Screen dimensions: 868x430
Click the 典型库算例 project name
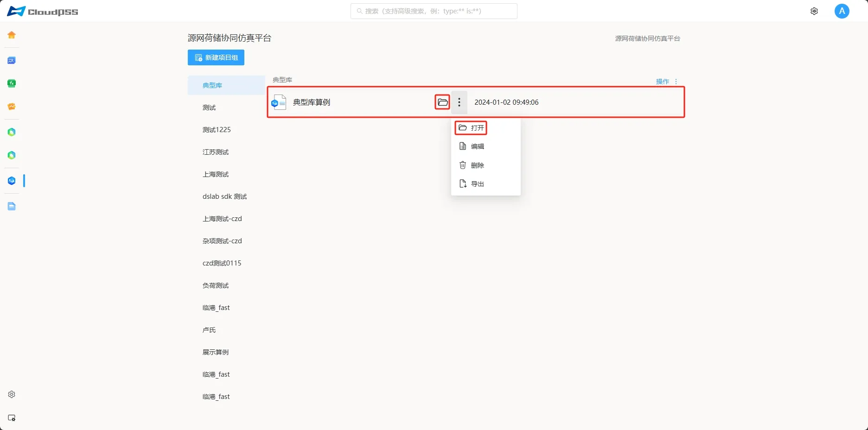(312, 102)
